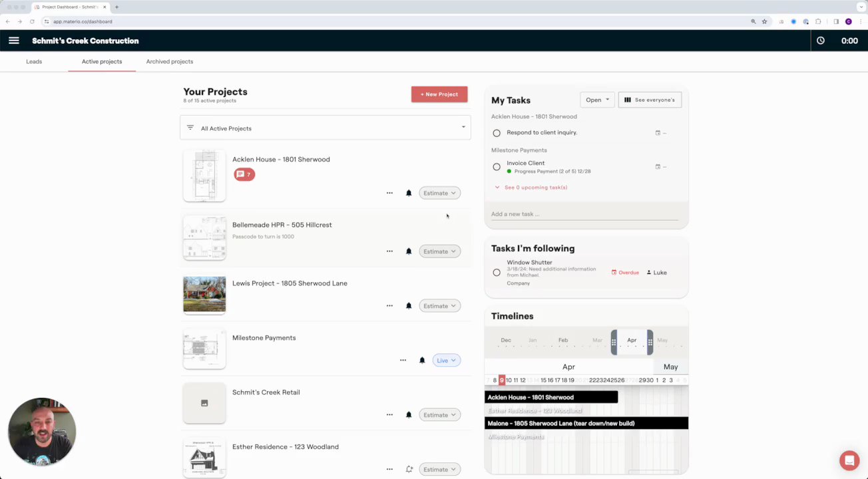This screenshot has width=868, height=479.
Task: Open three-dot menu for Schmit's Creek Retail
Action: click(x=389, y=415)
